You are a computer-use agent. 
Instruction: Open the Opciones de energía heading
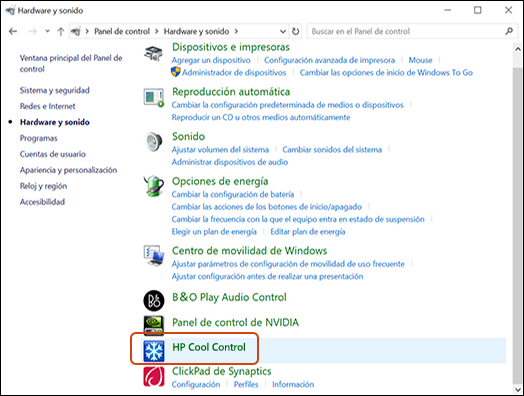point(220,181)
